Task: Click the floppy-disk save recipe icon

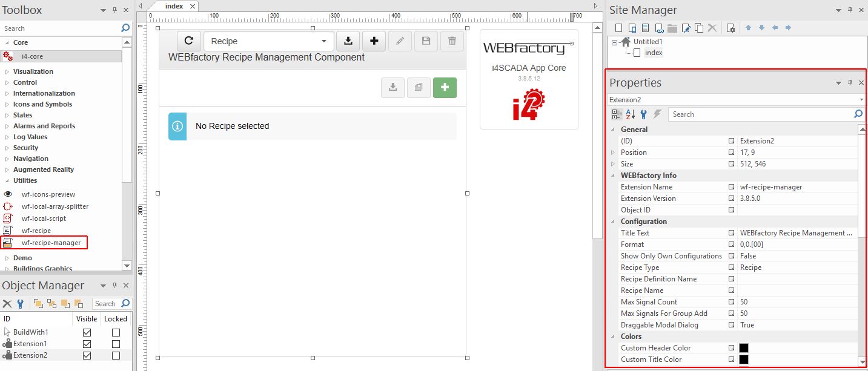Action: (x=426, y=41)
